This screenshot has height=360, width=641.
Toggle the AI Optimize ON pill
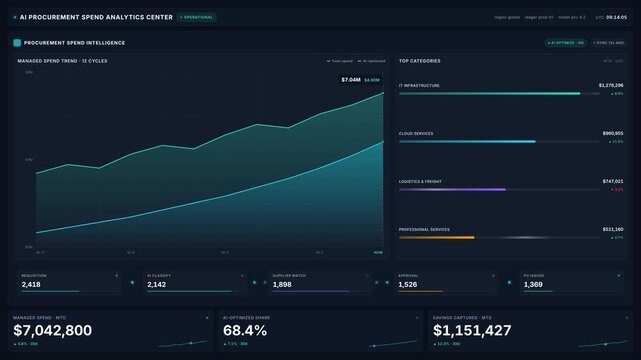click(566, 43)
